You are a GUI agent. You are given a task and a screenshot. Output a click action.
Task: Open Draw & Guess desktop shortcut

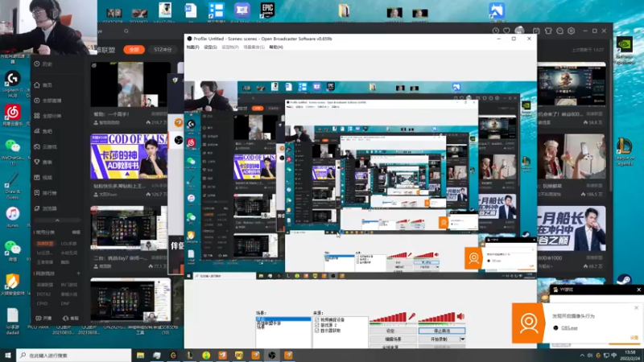click(13, 186)
